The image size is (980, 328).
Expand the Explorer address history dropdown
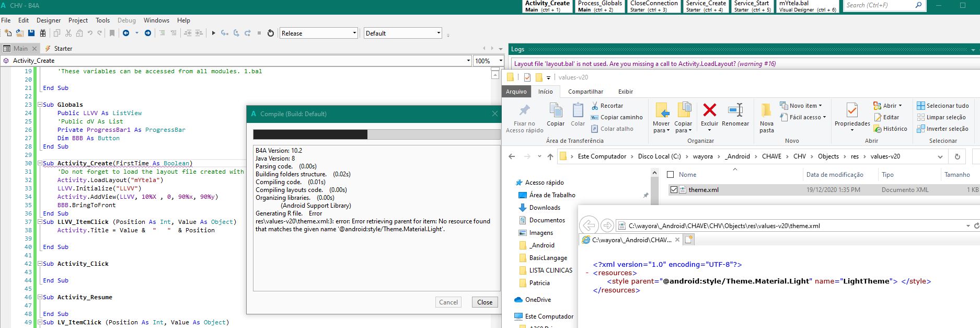(x=940, y=156)
